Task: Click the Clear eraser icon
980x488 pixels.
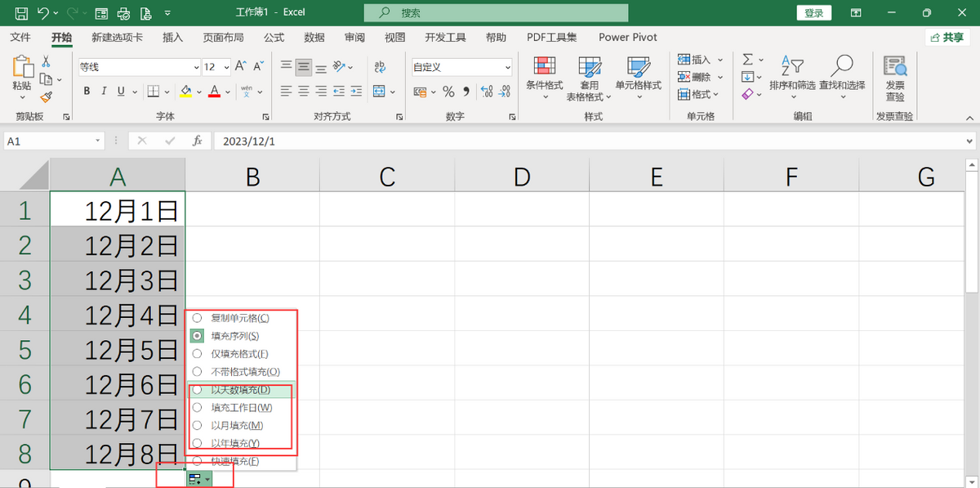Action: coord(747,95)
